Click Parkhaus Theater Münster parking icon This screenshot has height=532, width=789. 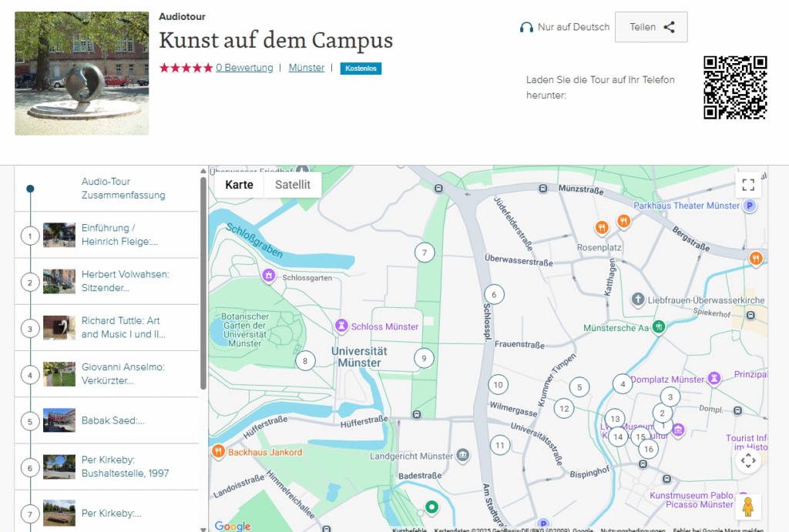[749, 206]
